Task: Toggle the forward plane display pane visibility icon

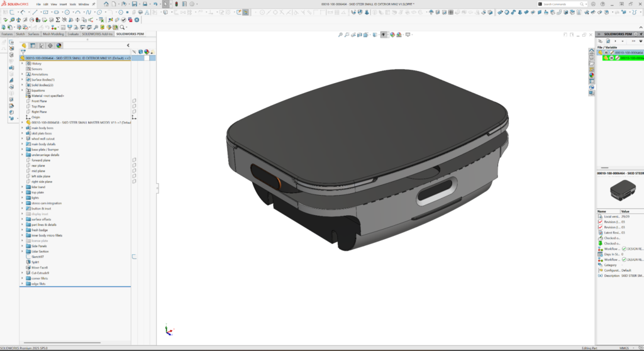Action: (134, 160)
